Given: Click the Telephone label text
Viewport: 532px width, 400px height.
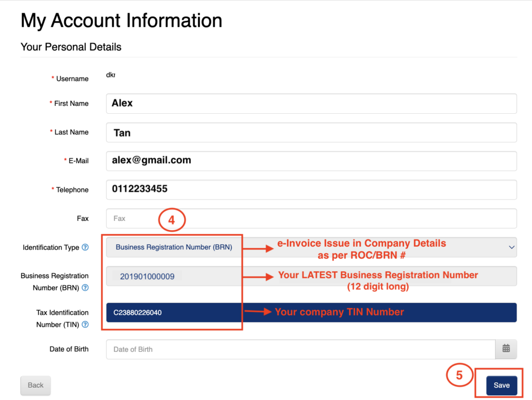Looking at the screenshot, I should pos(72,190).
